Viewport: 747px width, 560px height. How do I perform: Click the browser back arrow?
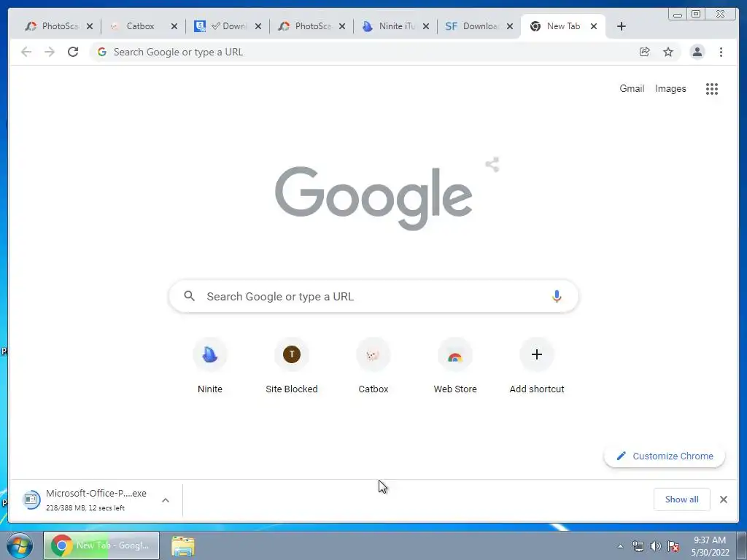coord(26,52)
